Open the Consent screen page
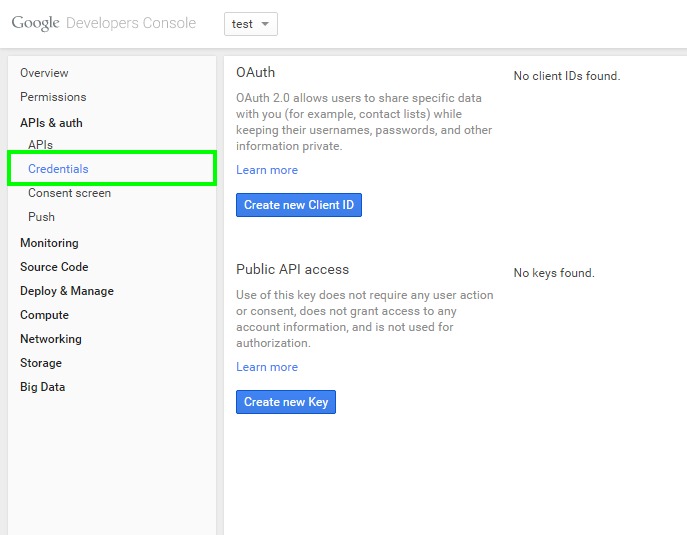 69,193
